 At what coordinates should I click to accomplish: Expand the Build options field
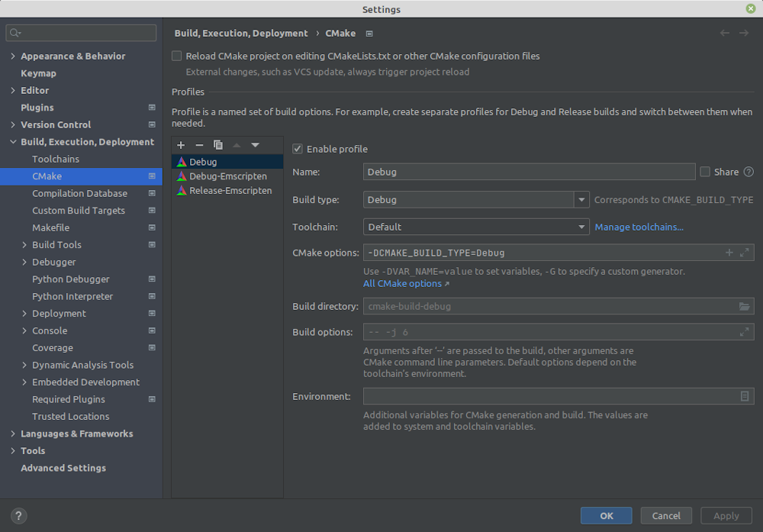744,332
